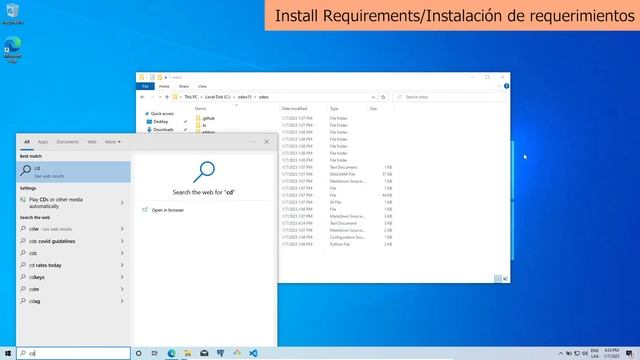640x360 pixels.
Task: Open the View tab in Explorer ribbon
Action: click(202, 87)
